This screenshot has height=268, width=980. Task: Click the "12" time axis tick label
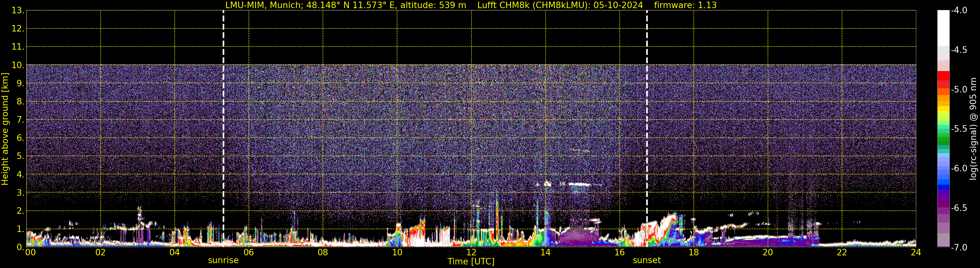(x=471, y=252)
